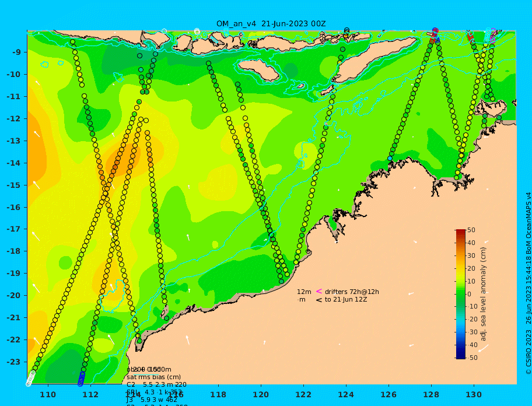Screen dimensions: 532x406
Task: Click the '40' colorbar tick label
Action: tap(471, 243)
